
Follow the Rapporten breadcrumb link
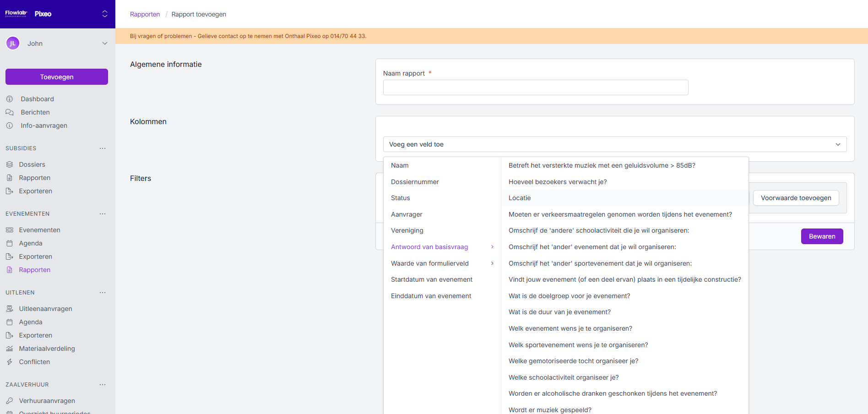tap(145, 14)
